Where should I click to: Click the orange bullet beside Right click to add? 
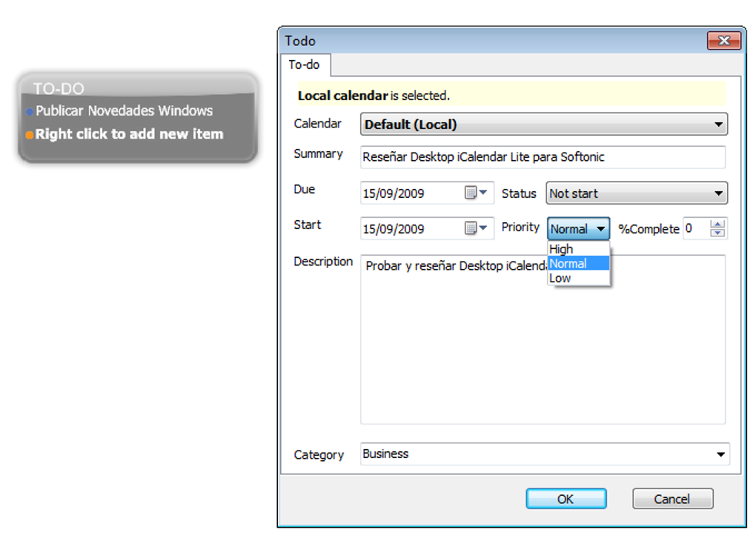30,135
